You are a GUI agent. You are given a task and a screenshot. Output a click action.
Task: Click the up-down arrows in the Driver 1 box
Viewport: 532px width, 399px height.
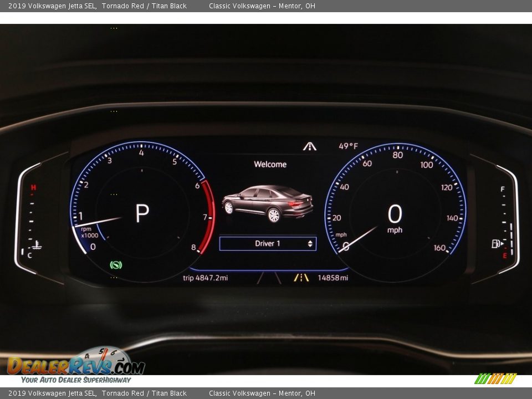tap(310, 244)
